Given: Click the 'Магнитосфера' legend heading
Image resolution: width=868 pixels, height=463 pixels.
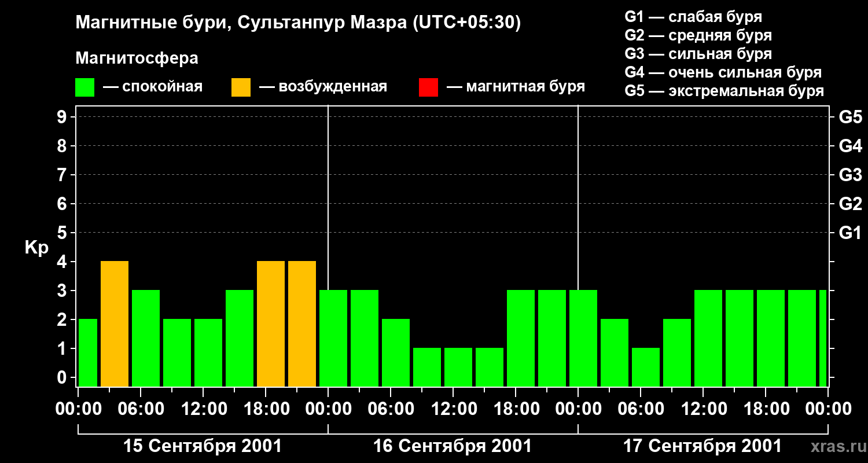Looking at the screenshot, I should pyautogui.click(x=137, y=58).
